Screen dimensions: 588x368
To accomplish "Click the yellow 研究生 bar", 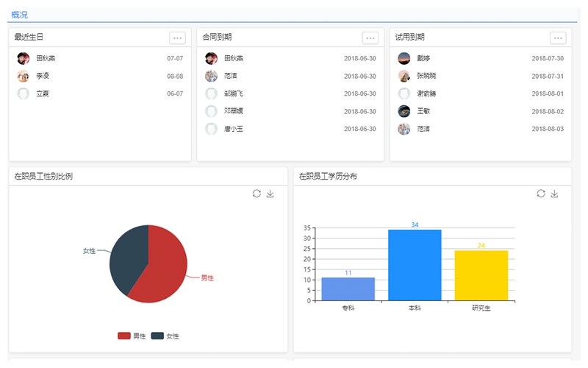I will [481, 275].
